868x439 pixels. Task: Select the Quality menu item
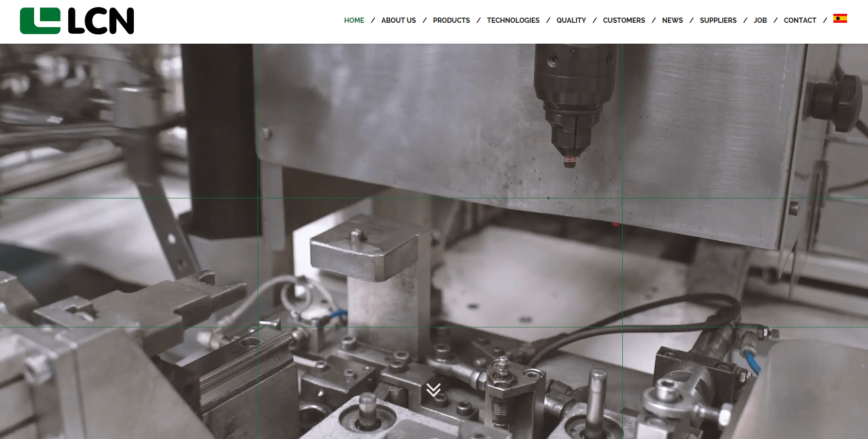pyautogui.click(x=571, y=20)
